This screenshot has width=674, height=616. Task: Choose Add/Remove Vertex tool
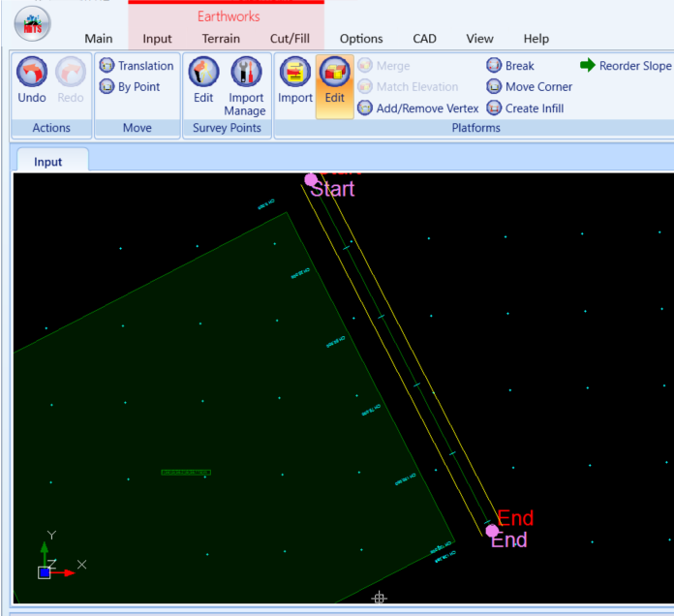pyautogui.click(x=417, y=108)
